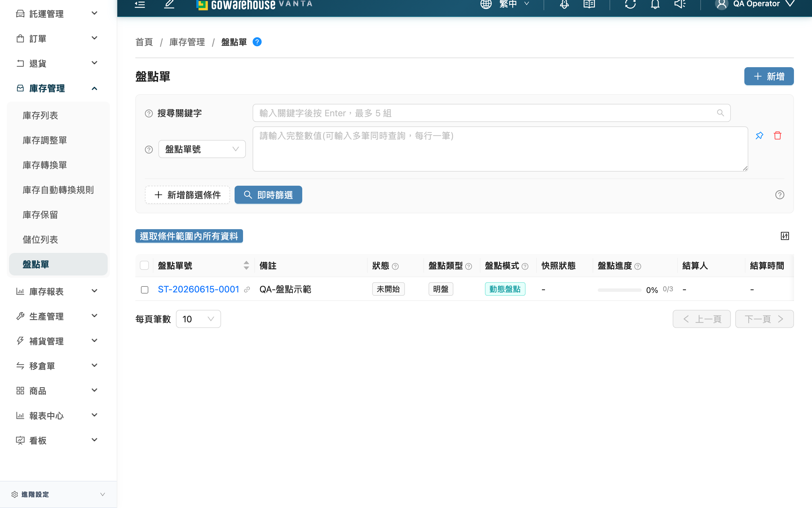Screen dimensions: 812x508
Task: Sort by 盤點單號 column arrows
Action: [246, 265]
